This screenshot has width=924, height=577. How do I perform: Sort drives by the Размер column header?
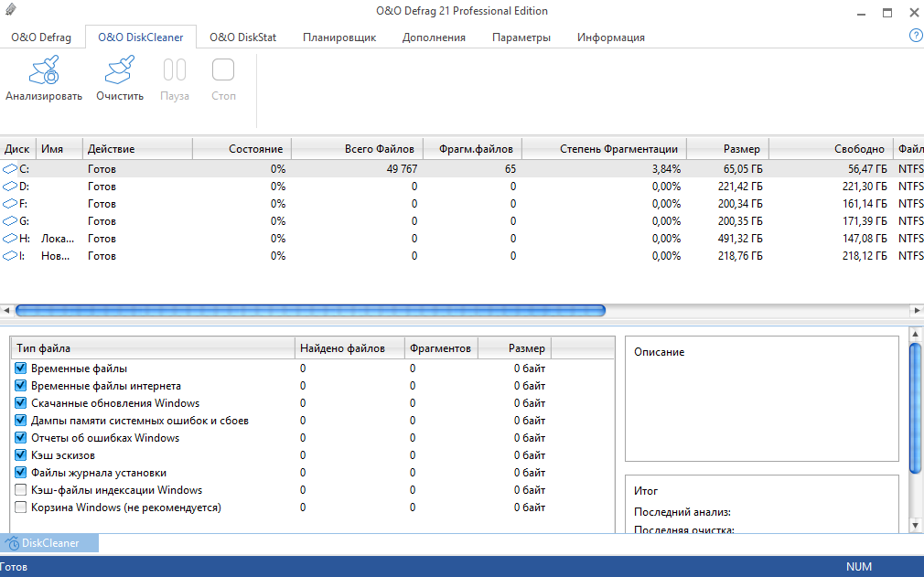tap(728, 149)
